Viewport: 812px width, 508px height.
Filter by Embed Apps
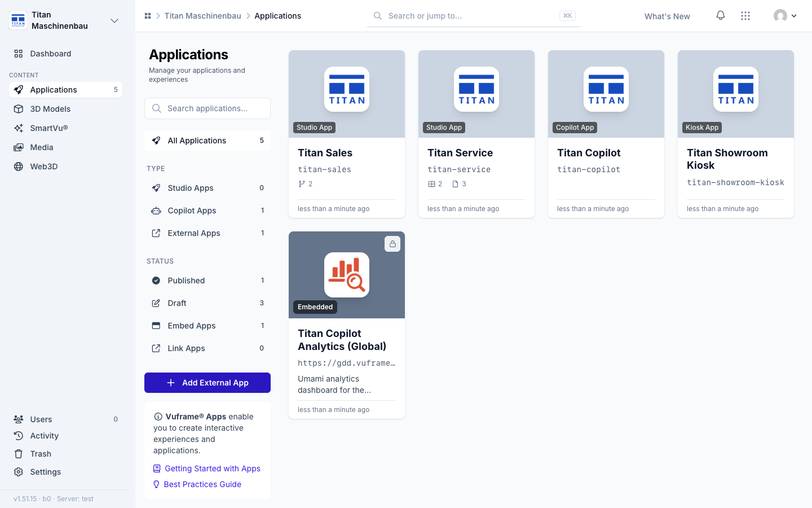point(208,326)
